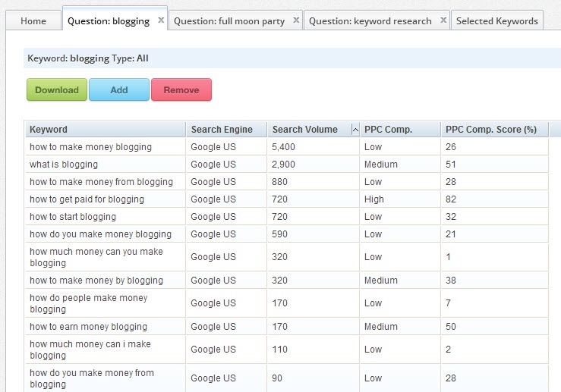Click the PPC score 51 cell
This screenshot has height=392, width=561.
coord(495,165)
